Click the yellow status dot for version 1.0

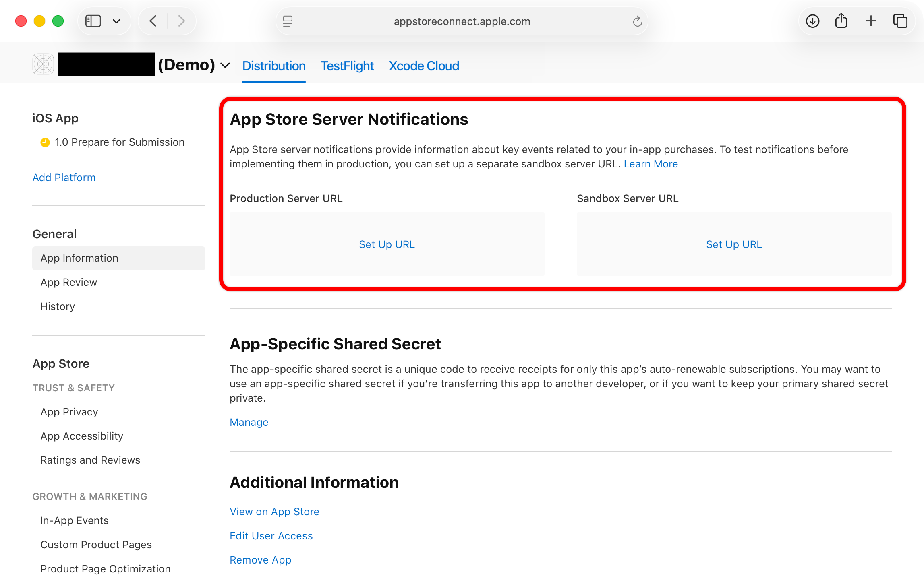point(45,142)
